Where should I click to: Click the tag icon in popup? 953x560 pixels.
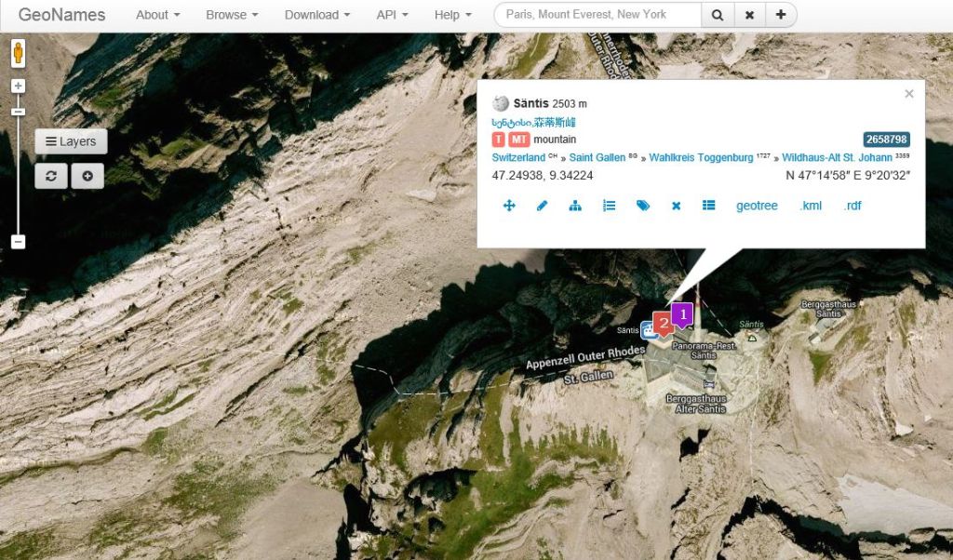coord(643,206)
